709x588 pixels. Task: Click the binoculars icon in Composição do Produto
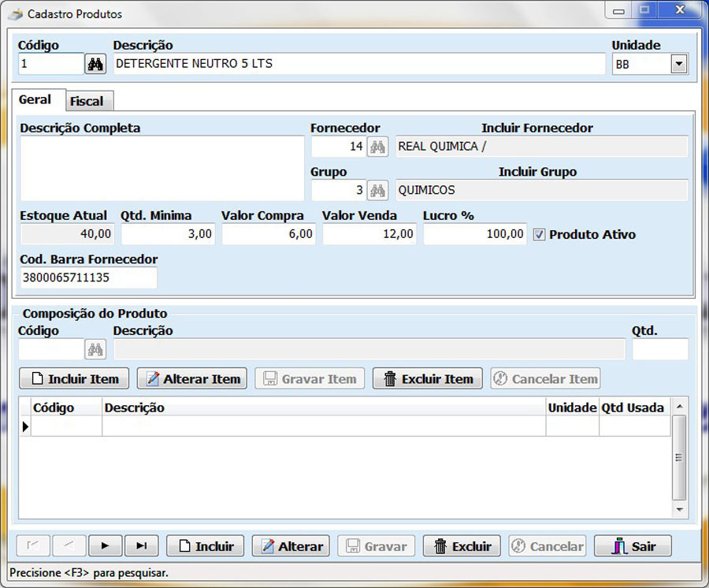(95, 349)
